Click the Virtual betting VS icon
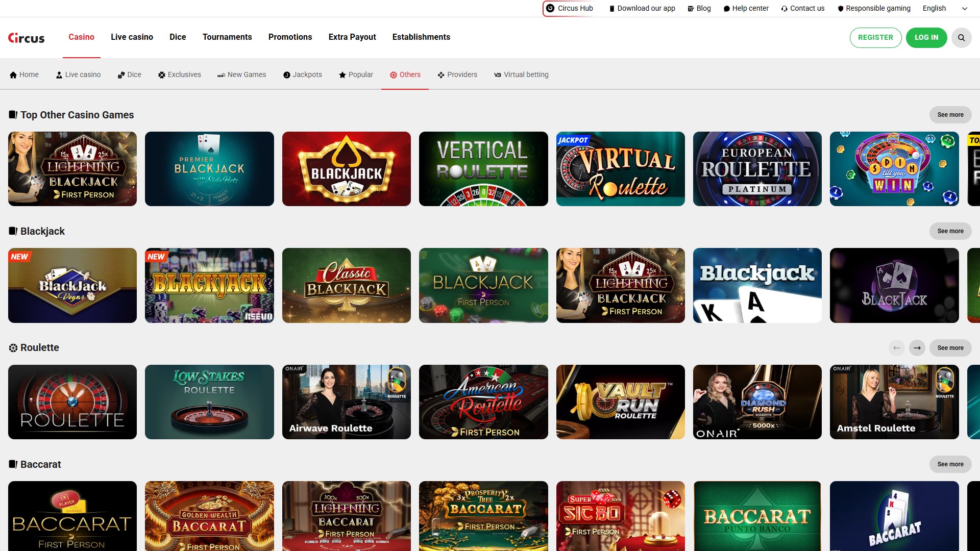Viewport: 980px width, 551px height. tap(498, 75)
